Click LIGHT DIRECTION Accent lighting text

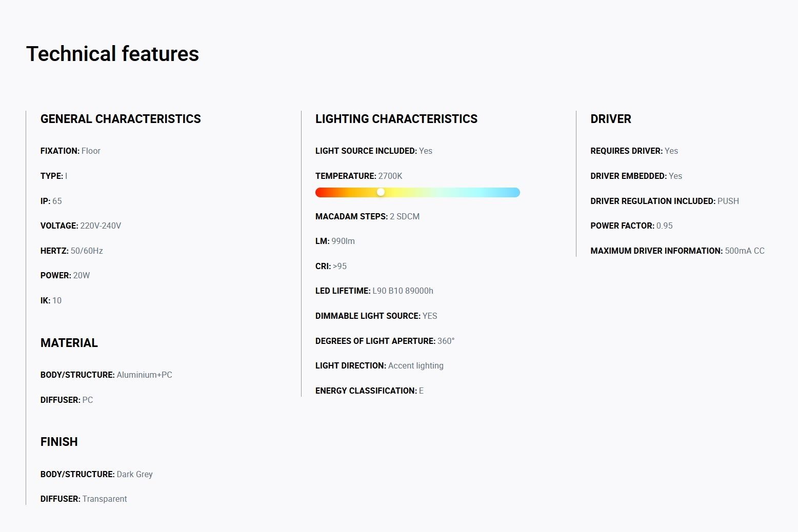[380, 365]
